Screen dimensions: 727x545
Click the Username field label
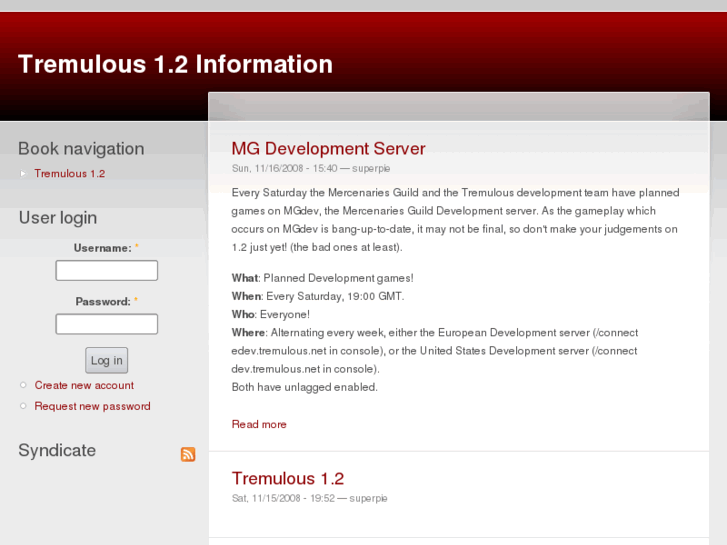[103, 248]
